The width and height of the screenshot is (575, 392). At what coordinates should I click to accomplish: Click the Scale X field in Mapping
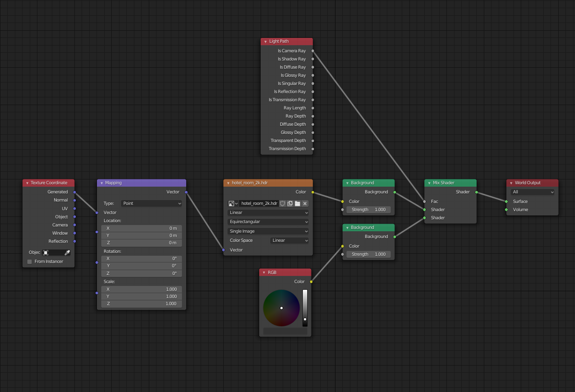(x=142, y=289)
